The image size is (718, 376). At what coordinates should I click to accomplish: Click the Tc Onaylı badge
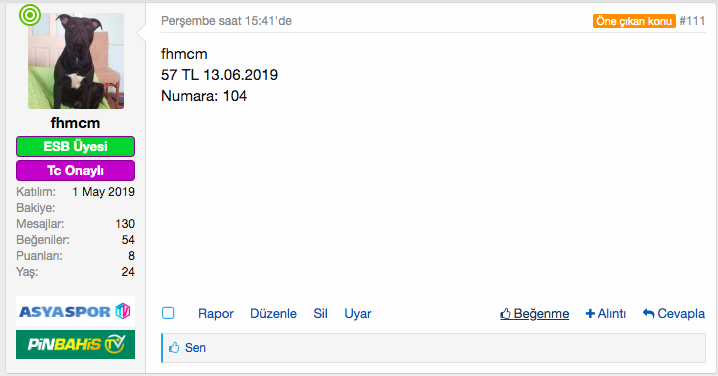(x=76, y=170)
